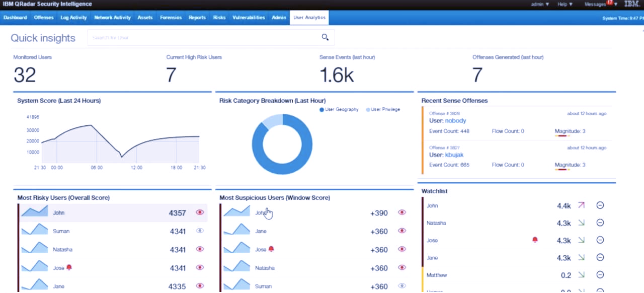Open the Dashboard tab
This screenshot has width=644, height=293.
(x=15, y=18)
